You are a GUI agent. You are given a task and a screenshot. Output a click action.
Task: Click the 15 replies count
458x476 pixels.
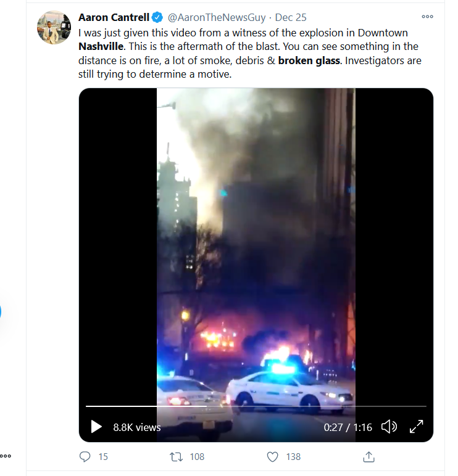[x=103, y=456]
